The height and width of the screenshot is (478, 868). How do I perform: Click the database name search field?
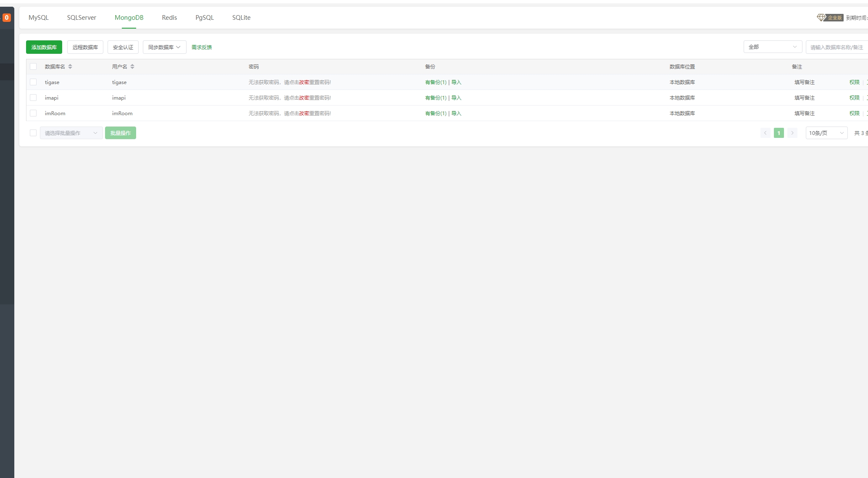[x=836, y=47]
